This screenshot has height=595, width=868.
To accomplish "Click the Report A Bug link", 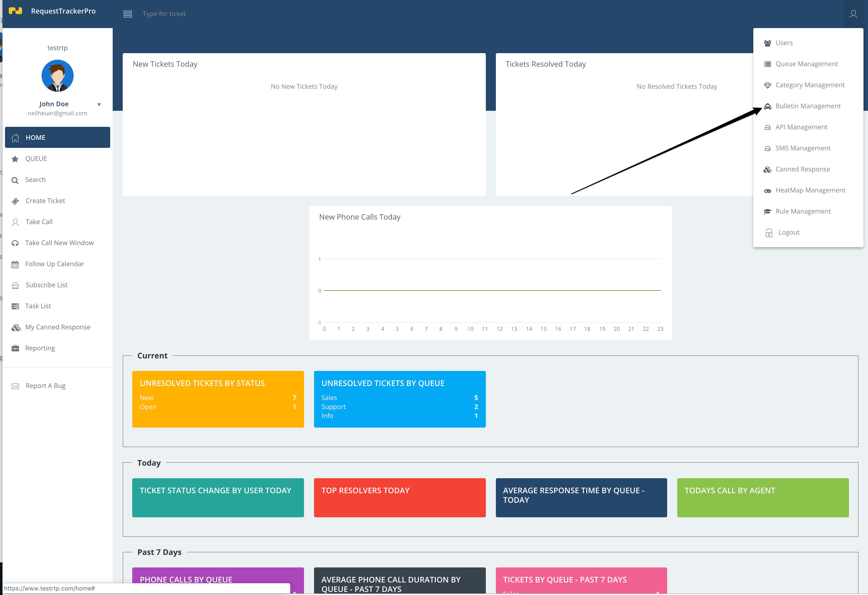I will point(45,385).
